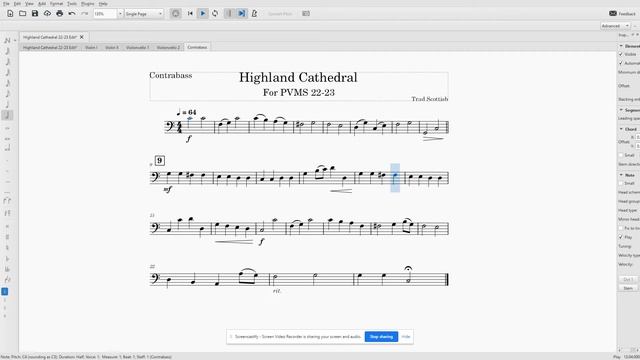Apply the natural accidental
The height and width of the screenshot is (360, 640).
pos(7,247)
